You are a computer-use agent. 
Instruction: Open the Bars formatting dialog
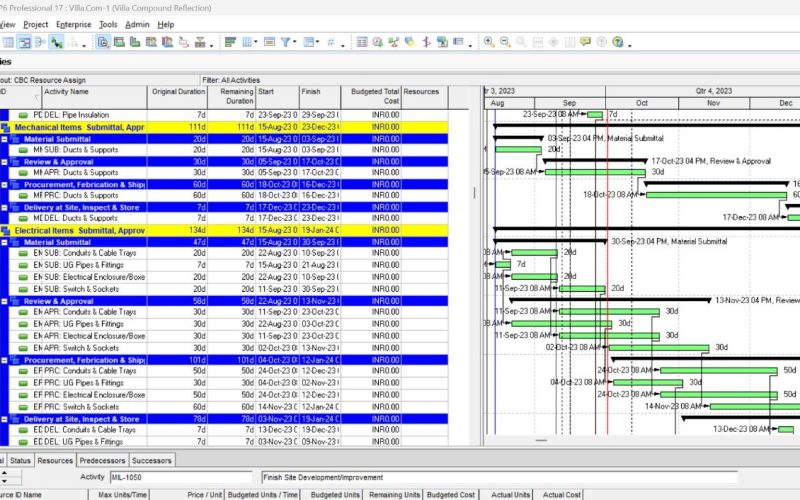coord(230,42)
